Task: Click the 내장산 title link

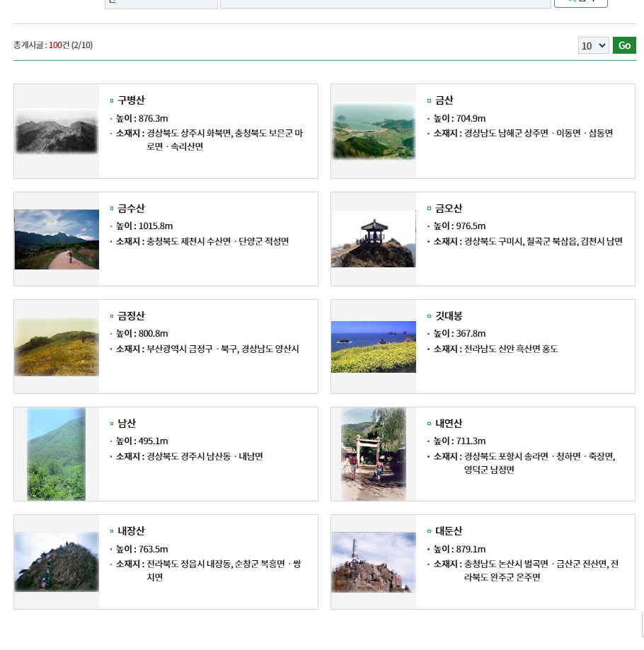Action: 131,530
